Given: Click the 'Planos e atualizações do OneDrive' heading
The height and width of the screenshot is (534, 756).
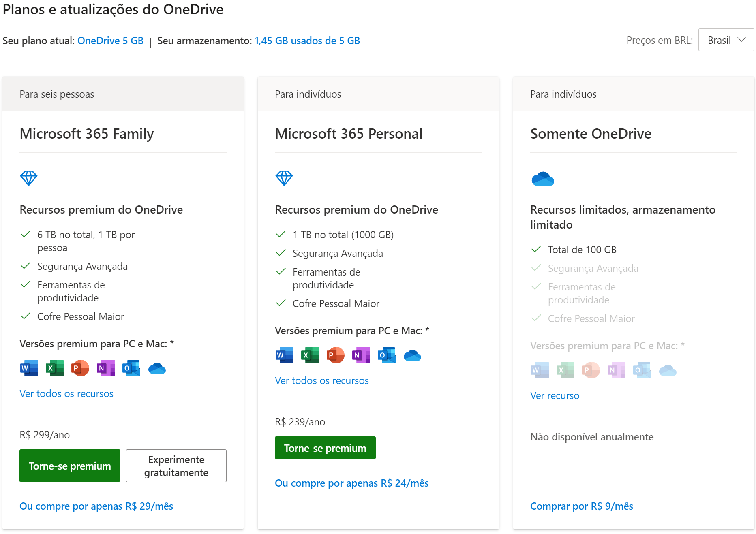Looking at the screenshot, I should tap(113, 9).
